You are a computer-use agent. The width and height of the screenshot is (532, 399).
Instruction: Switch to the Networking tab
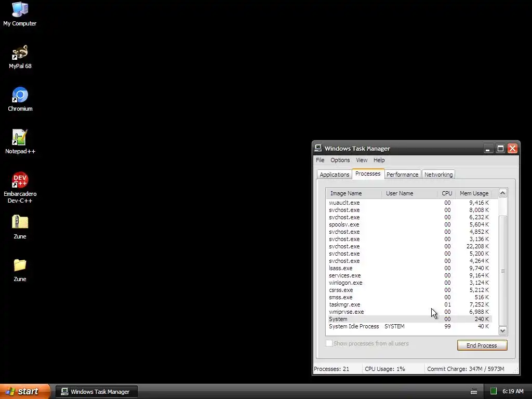tap(438, 175)
